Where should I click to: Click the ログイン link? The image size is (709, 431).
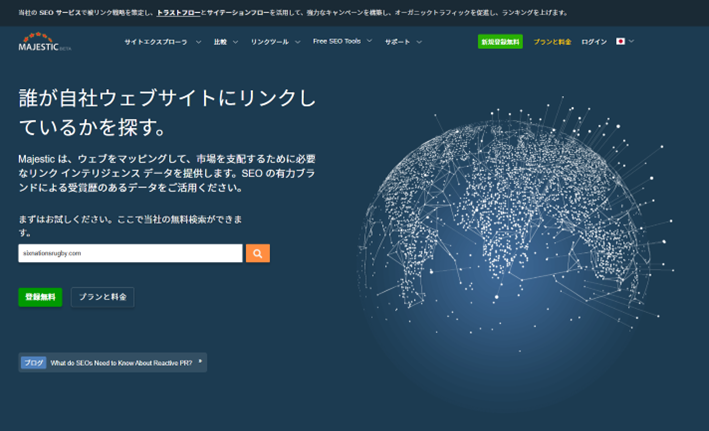pyautogui.click(x=594, y=42)
